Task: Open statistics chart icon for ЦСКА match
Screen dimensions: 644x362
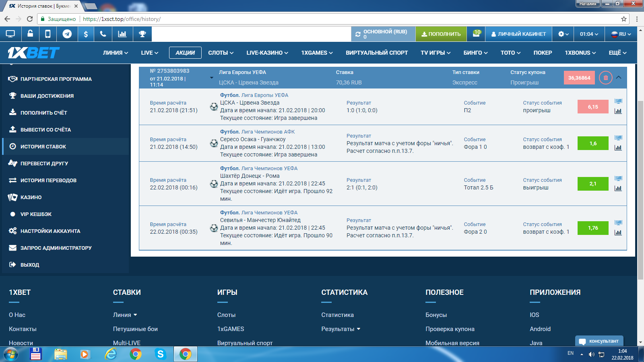Action: tap(618, 111)
